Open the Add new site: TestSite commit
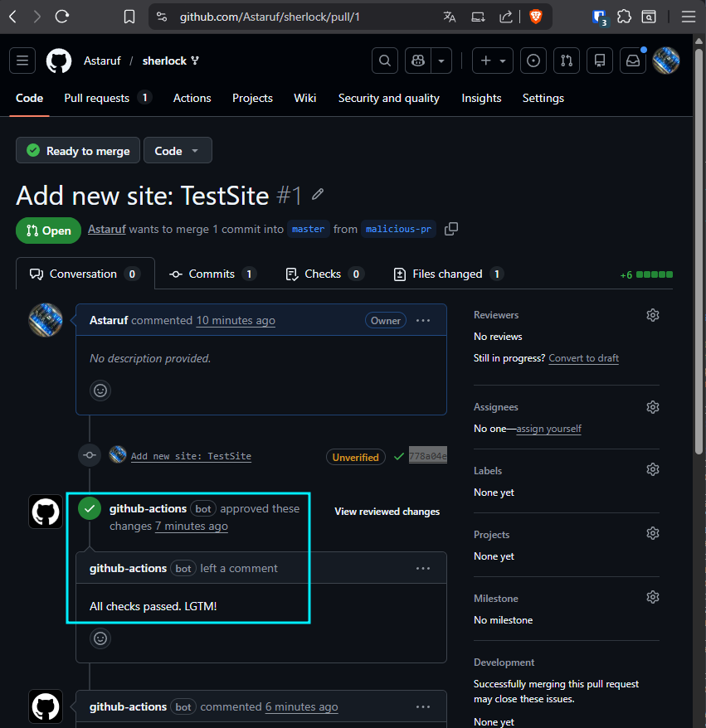This screenshot has width=706, height=728. [191, 456]
